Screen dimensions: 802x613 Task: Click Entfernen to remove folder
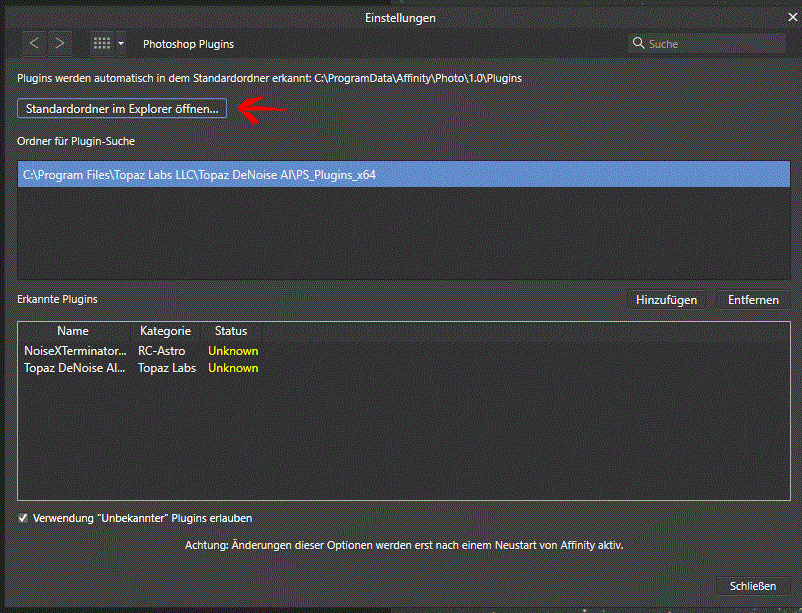(753, 300)
